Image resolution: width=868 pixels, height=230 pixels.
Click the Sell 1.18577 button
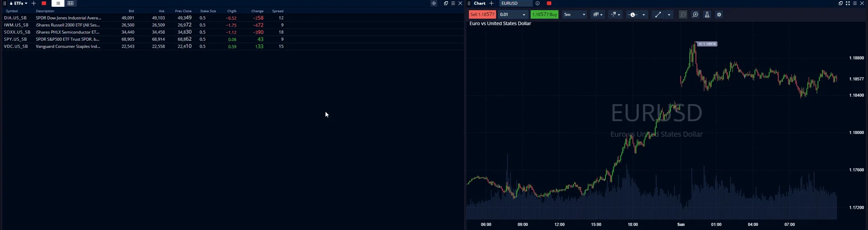(x=482, y=14)
